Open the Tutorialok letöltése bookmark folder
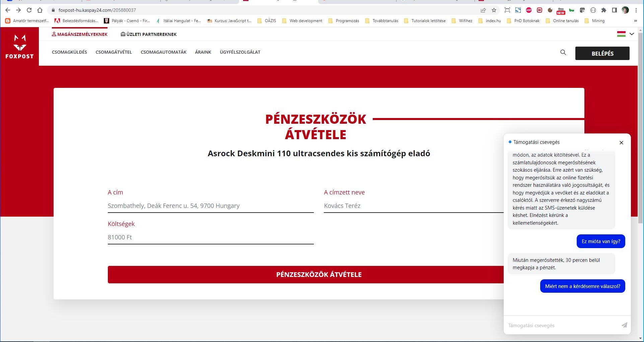Image resolution: width=644 pixels, height=342 pixels. tap(425, 21)
